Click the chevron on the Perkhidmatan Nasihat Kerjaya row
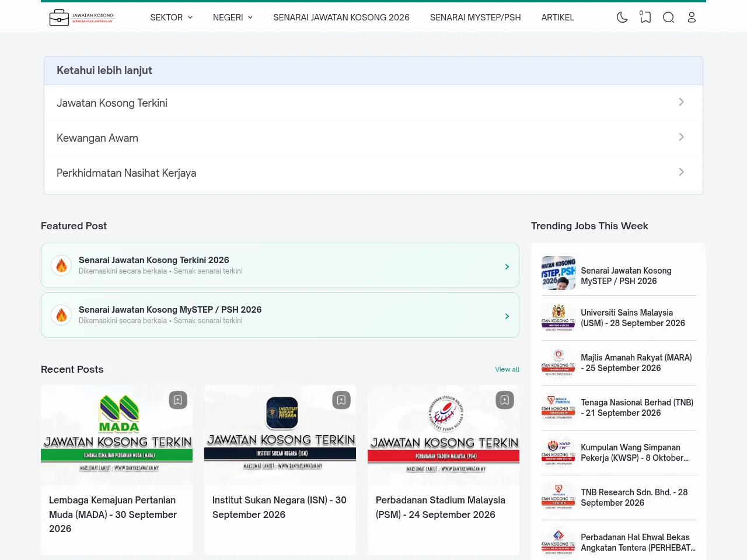This screenshot has width=747, height=560. pyautogui.click(x=681, y=172)
